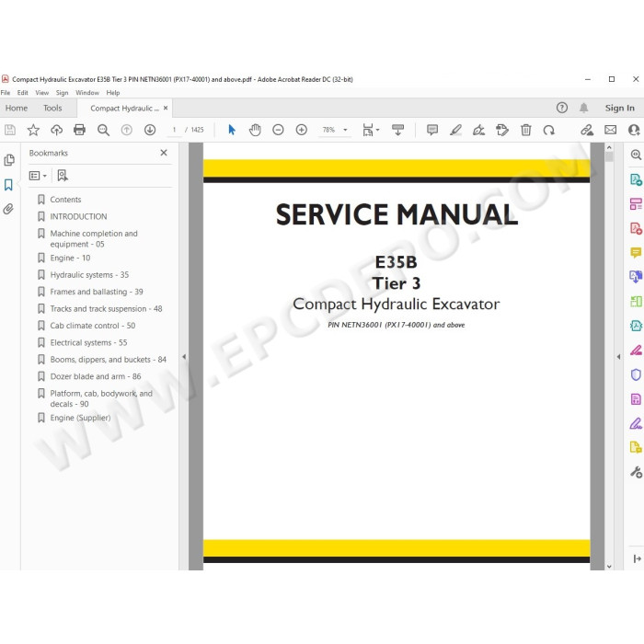Jump to INTRODUCTION bookmark
This screenshot has width=644, height=644.
[x=78, y=216]
